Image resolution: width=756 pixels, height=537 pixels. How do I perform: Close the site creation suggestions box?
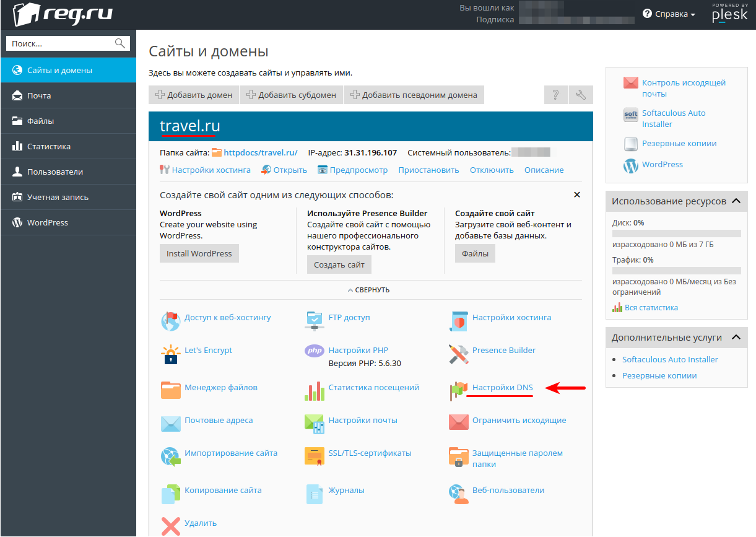(x=577, y=194)
